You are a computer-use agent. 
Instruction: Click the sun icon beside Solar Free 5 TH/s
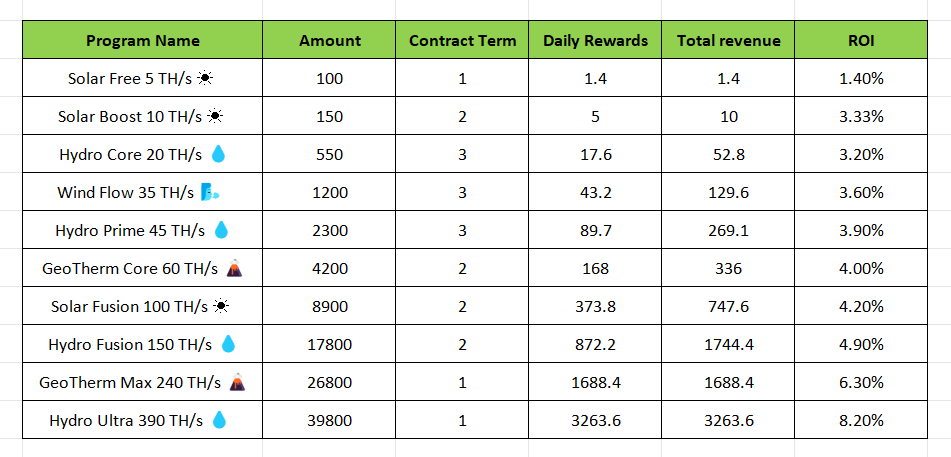click(204, 78)
